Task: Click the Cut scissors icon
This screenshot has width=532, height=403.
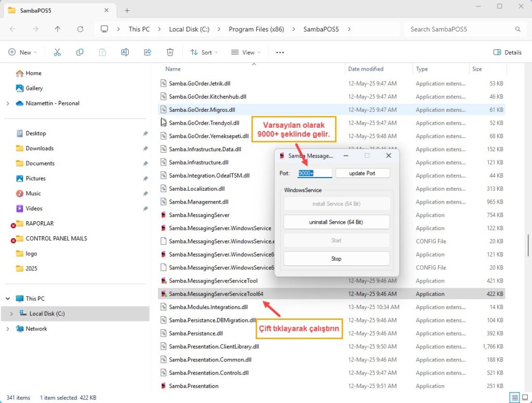Action: point(57,52)
